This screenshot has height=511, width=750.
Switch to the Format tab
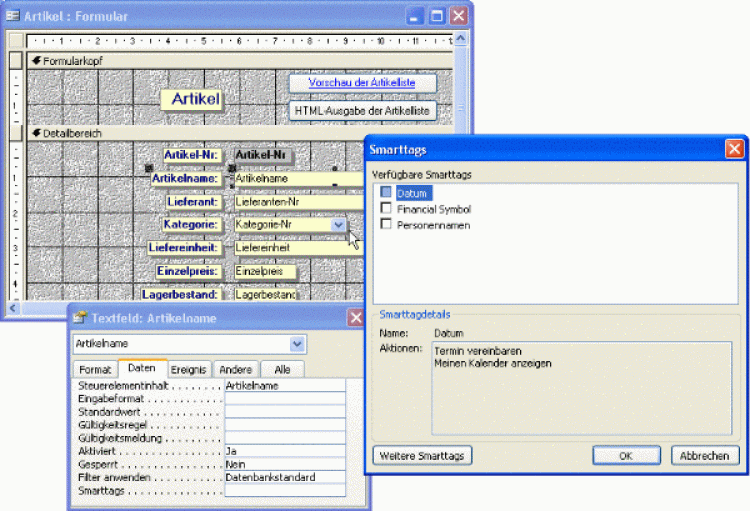tap(95, 369)
